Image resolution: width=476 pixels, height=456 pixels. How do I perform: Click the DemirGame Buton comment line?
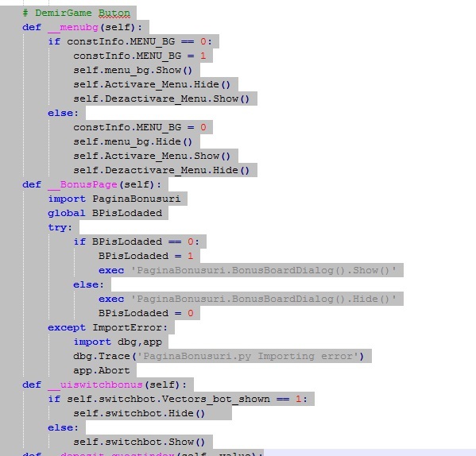[76, 13]
